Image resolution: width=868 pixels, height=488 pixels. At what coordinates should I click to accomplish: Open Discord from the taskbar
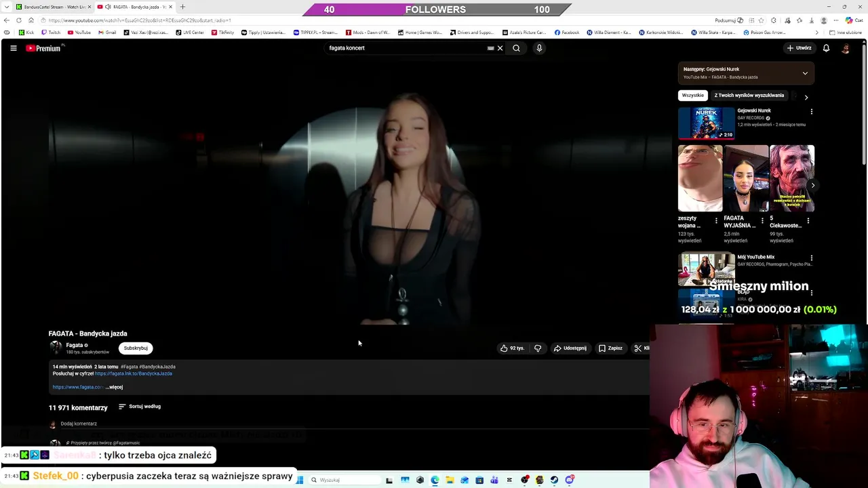tap(570, 480)
